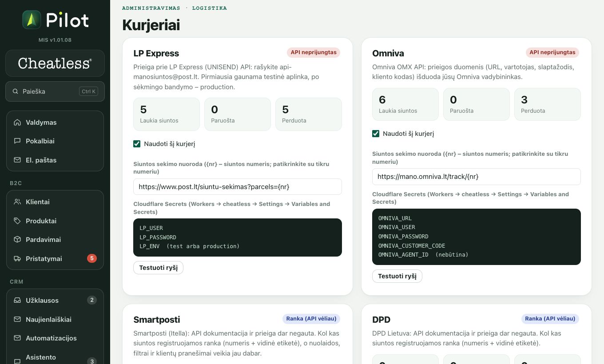Click Omniva 'Perduota' stat card showing 3
The image size is (604, 364).
pos(548,104)
